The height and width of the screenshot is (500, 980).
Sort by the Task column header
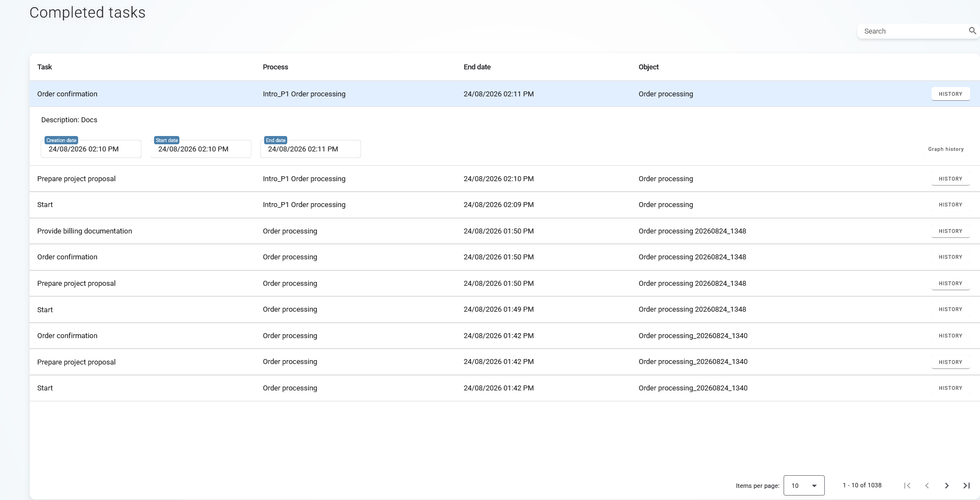45,67
